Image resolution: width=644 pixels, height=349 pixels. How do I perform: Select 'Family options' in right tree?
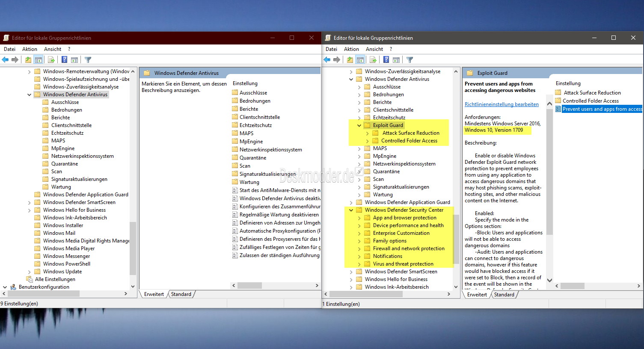coord(390,241)
